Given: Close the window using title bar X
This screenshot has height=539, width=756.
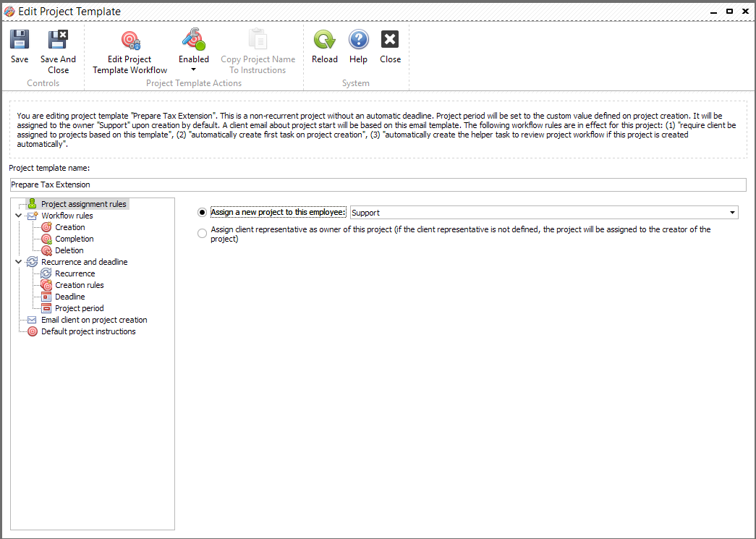Looking at the screenshot, I should tap(745, 11).
